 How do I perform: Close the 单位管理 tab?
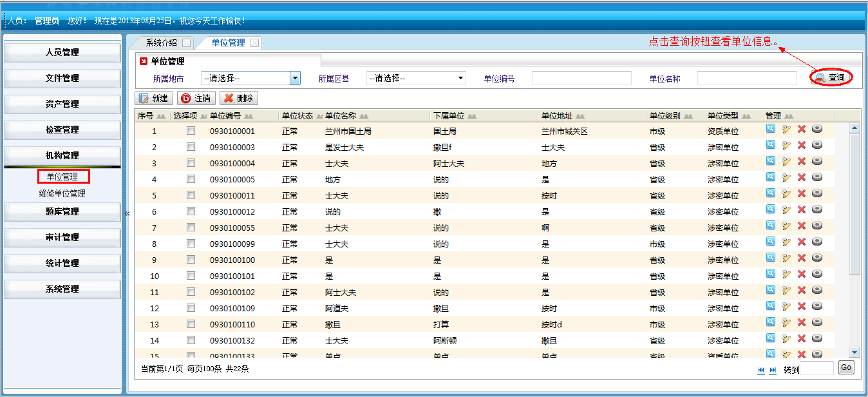[x=254, y=43]
